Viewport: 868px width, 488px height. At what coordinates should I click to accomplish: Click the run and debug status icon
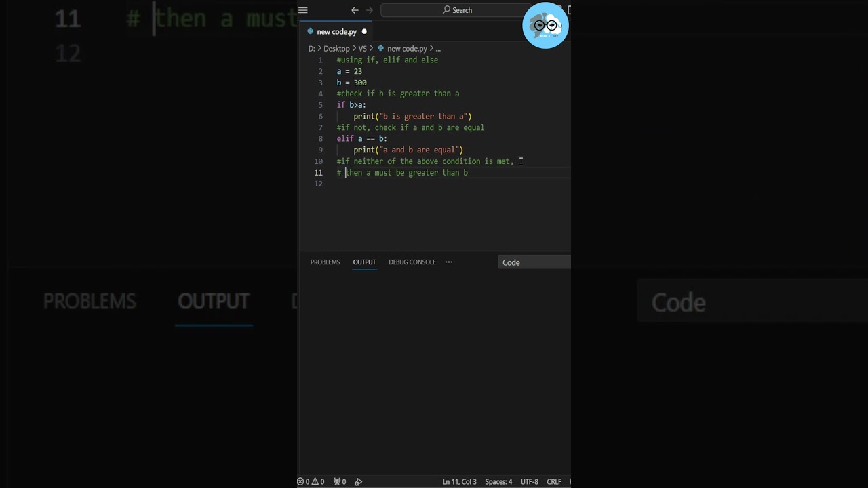click(359, 482)
